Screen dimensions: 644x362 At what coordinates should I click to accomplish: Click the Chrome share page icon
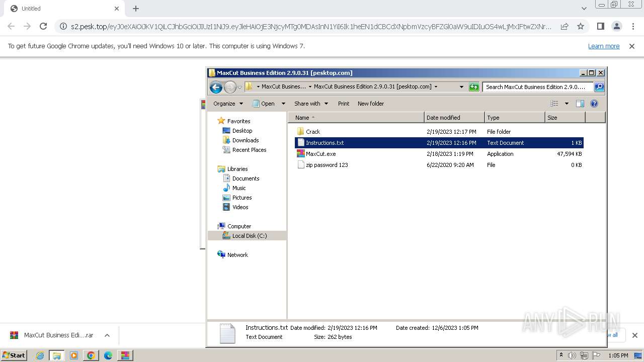[x=565, y=26]
